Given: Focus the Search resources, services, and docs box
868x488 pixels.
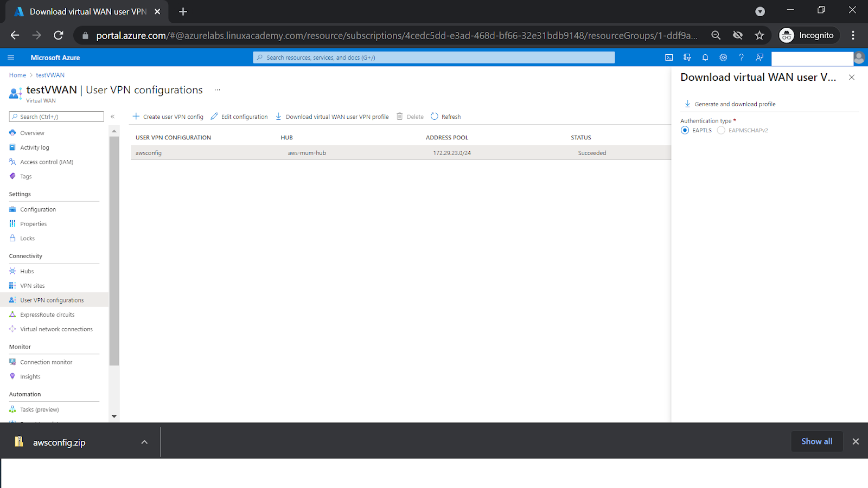Looking at the screenshot, I should click(x=434, y=57).
